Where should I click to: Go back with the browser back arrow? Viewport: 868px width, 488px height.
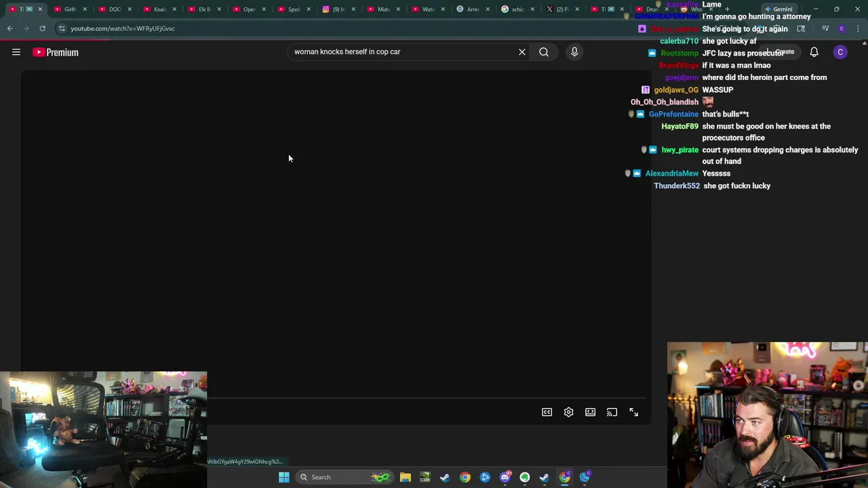pyautogui.click(x=10, y=28)
